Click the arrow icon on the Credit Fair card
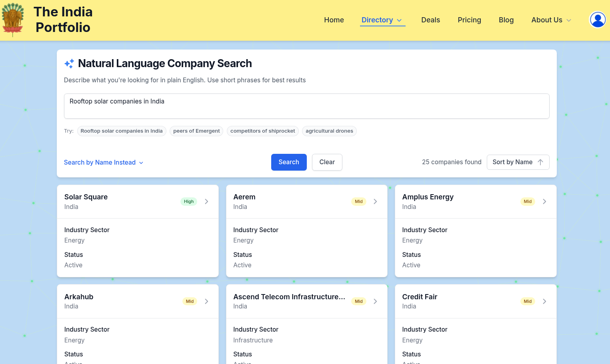610x364 pixels. pyautogui.click(x=544, y=301)
